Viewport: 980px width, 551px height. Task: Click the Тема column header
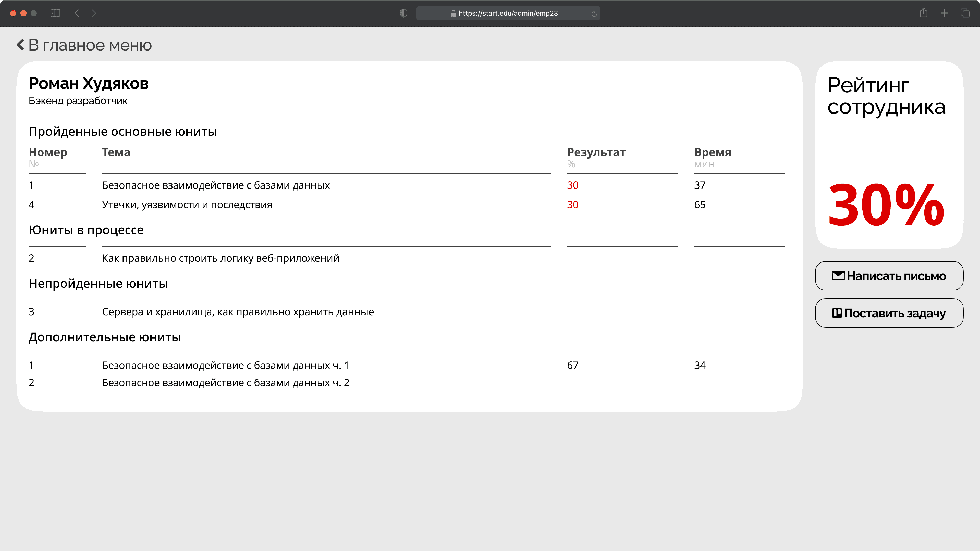click(116, 152)
